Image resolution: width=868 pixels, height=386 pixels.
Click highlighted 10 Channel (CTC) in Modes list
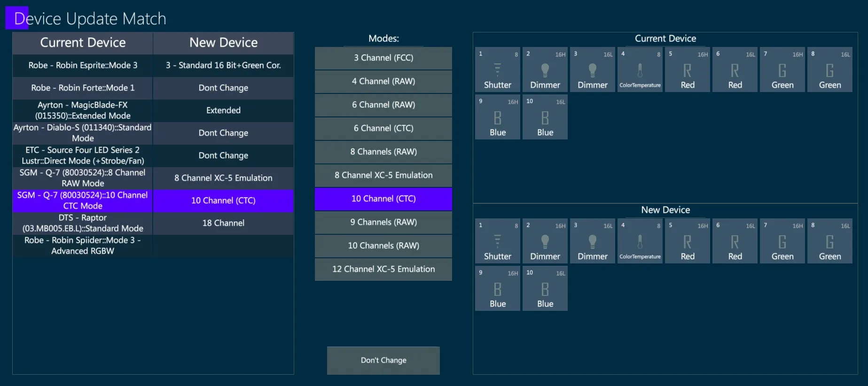click(x=383, y=199)
